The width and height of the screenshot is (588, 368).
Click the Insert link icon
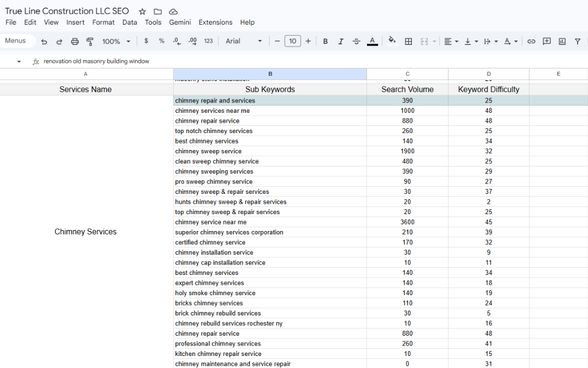(531, 42)
